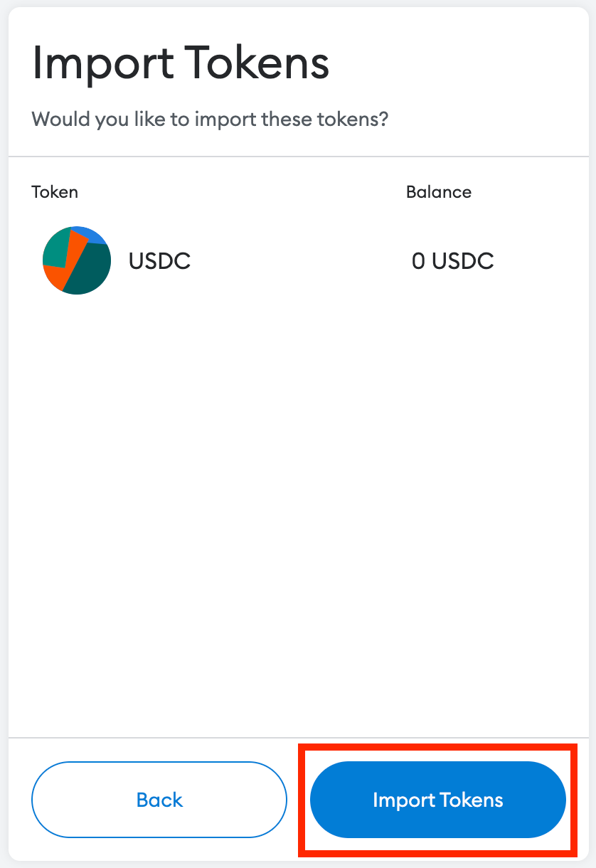
Task: Select the USDC token name label
Action: pos(159,261)
